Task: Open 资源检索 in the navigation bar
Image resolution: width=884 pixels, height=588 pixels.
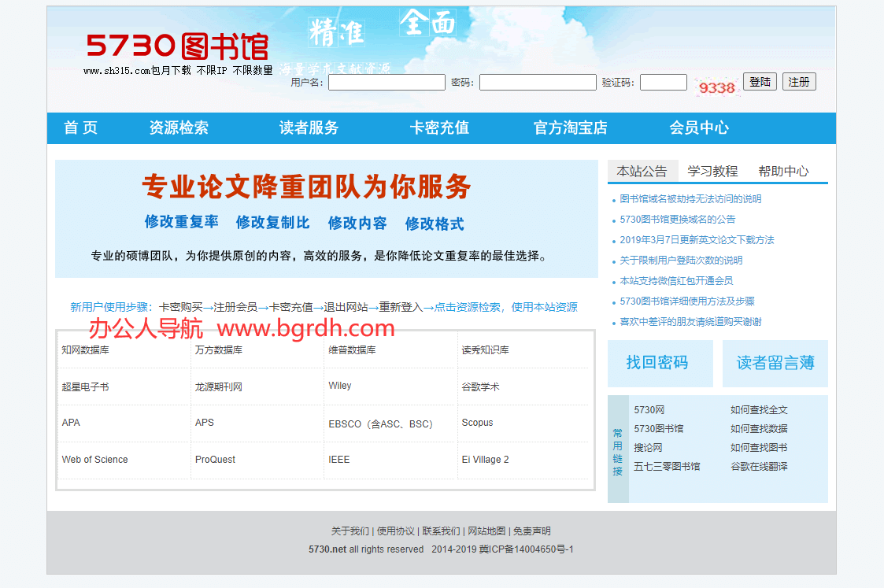Action: (x=179, y=128)
